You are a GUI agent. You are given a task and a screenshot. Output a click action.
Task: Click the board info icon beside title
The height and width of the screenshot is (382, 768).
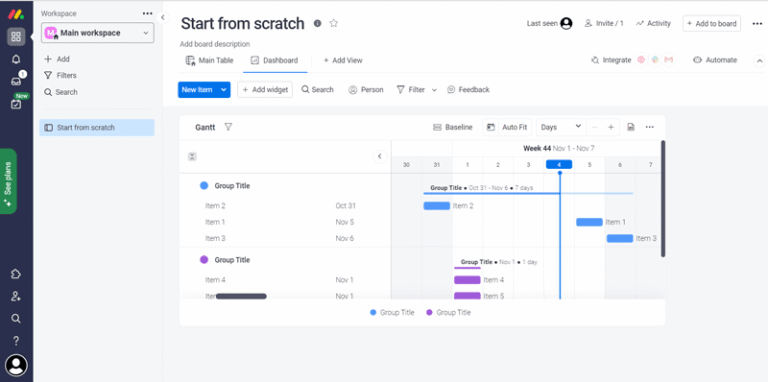point(317,23)
